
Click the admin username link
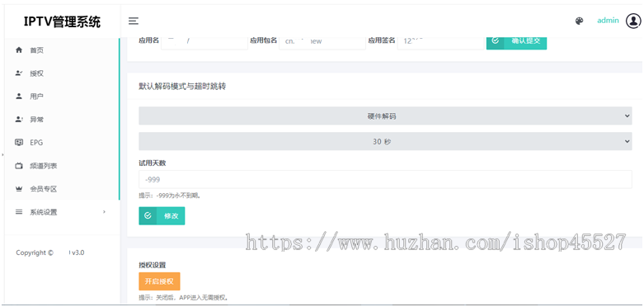(608, 21)
